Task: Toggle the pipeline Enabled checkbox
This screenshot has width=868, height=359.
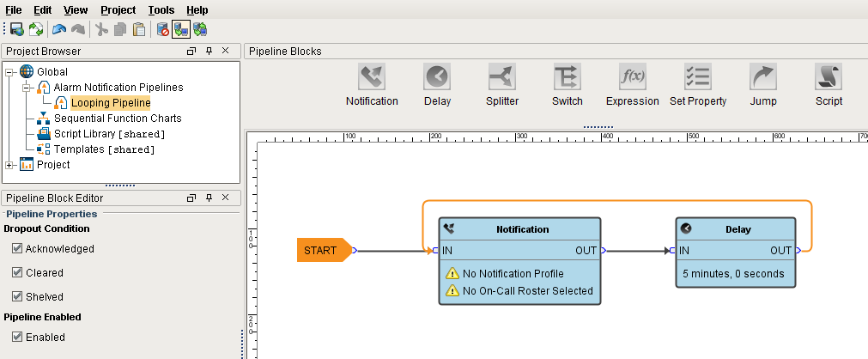Action: [x=16, y=337]
